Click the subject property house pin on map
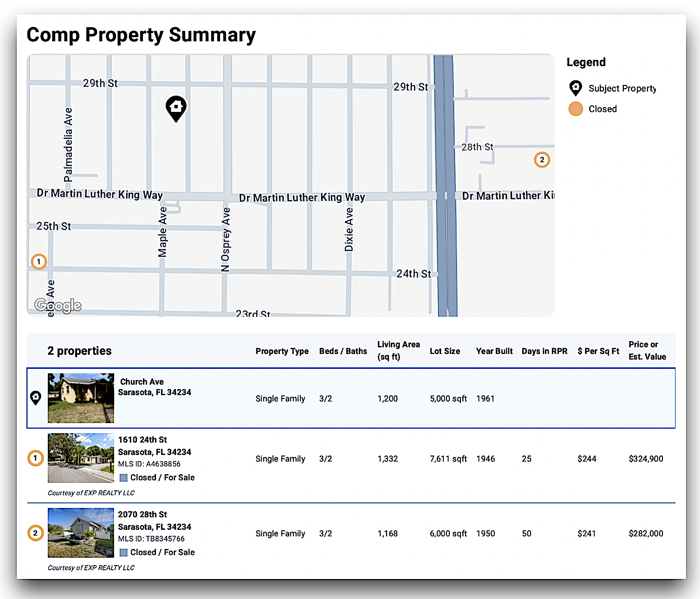The width and height of the screenshot is (700, 599). (x=176, y=108)
